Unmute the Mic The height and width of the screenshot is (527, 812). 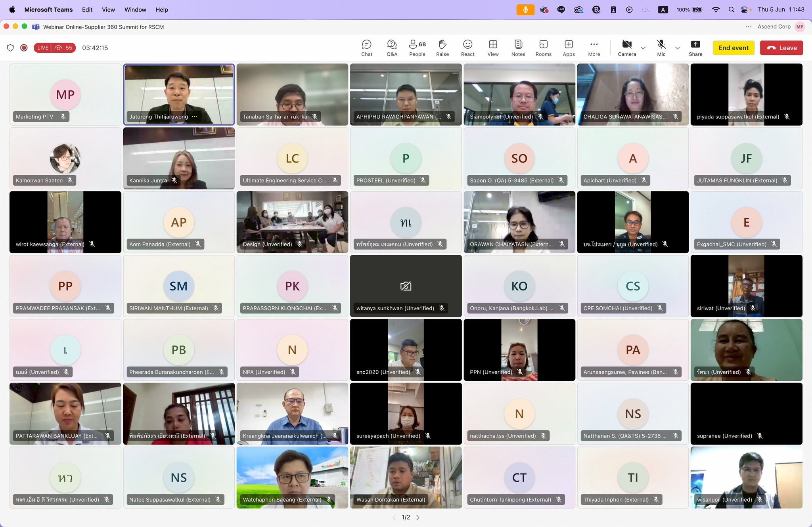(661, 48)
